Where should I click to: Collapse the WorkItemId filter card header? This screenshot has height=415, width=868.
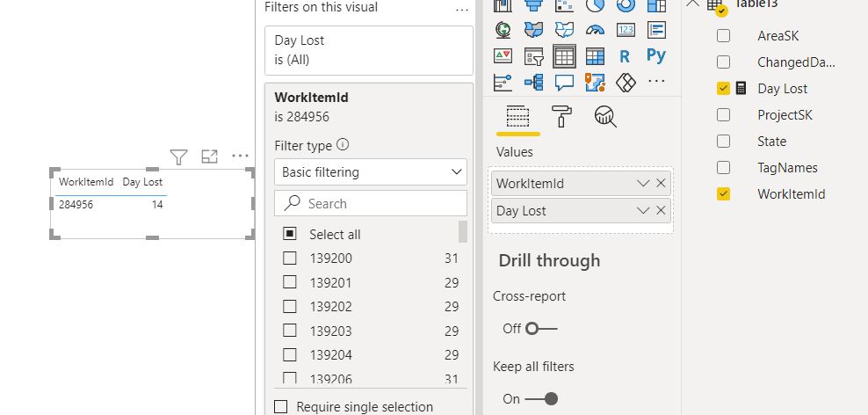pyautogui.click(x=369, y=107)
